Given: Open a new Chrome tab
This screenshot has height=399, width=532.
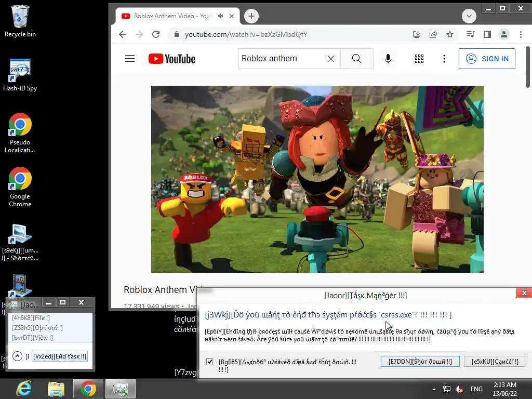Looking at the screenshot, I should 251,16.
